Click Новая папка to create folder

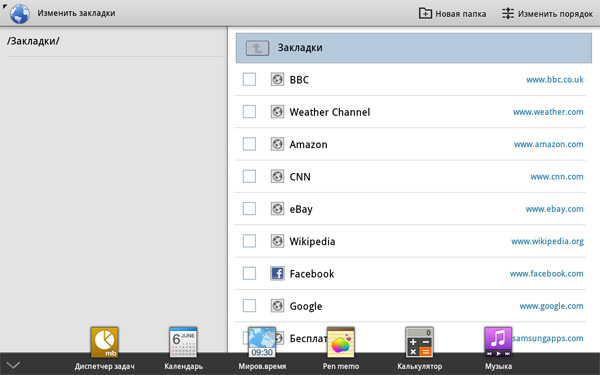452,14
